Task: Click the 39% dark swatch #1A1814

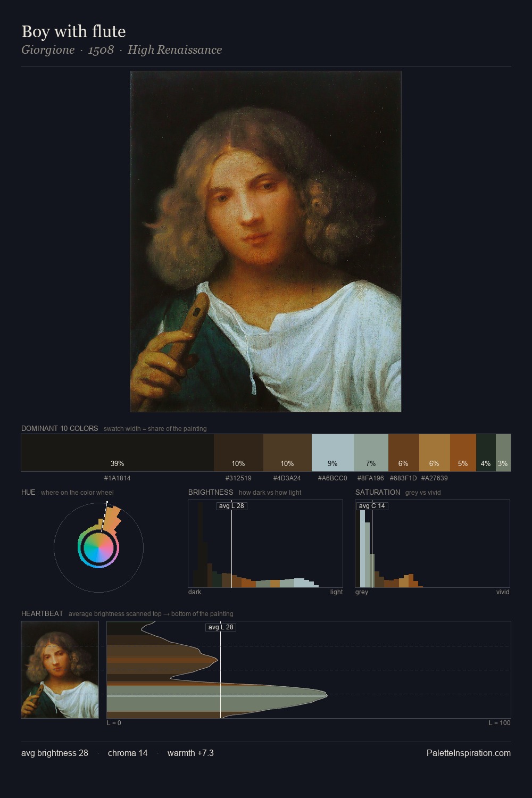Action: pyautogui.click(x=118, y=453)
